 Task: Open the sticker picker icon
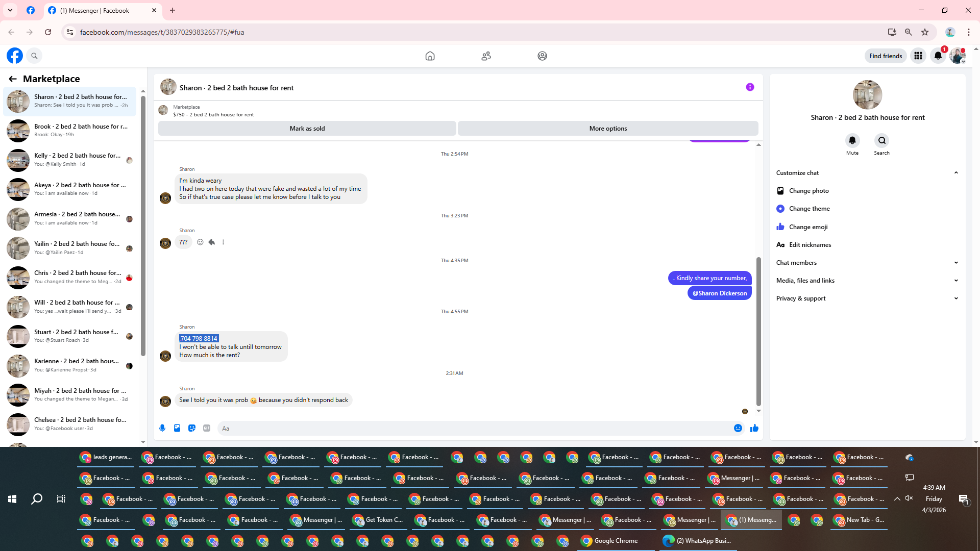[192, 428]
